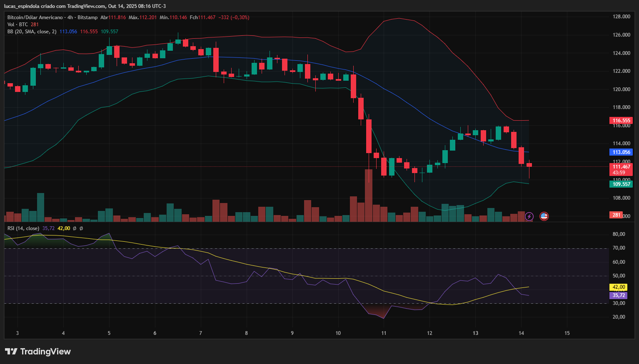Click the blue 113.056 value in BB legend
This screenshot has width=639, height=364.
tap(68, 32)
